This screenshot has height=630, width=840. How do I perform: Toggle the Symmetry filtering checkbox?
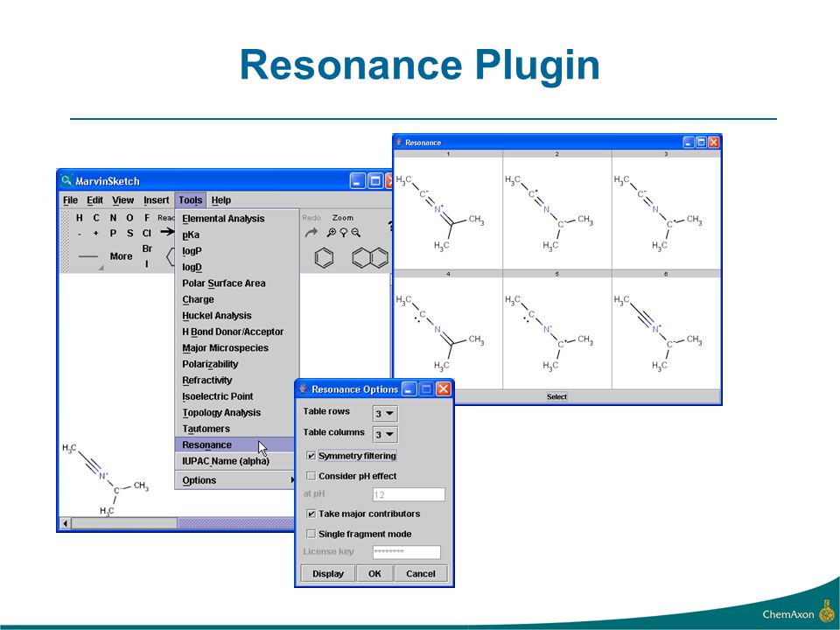pos(311,456)
